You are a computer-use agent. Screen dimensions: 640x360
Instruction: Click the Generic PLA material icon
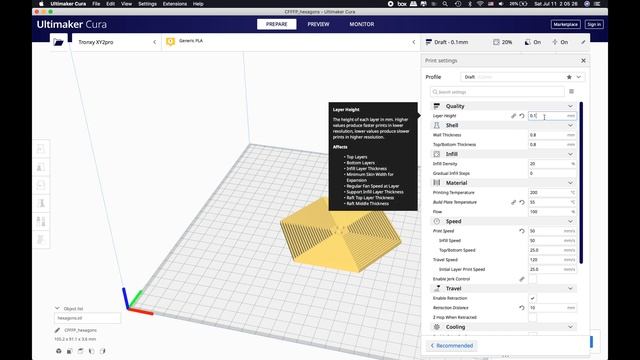[170, 42]
